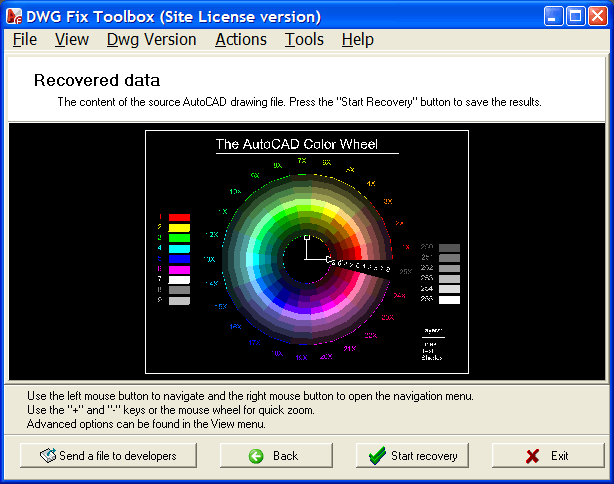
Task: Click the yellow swatch labeled 2
Action: 179,228
